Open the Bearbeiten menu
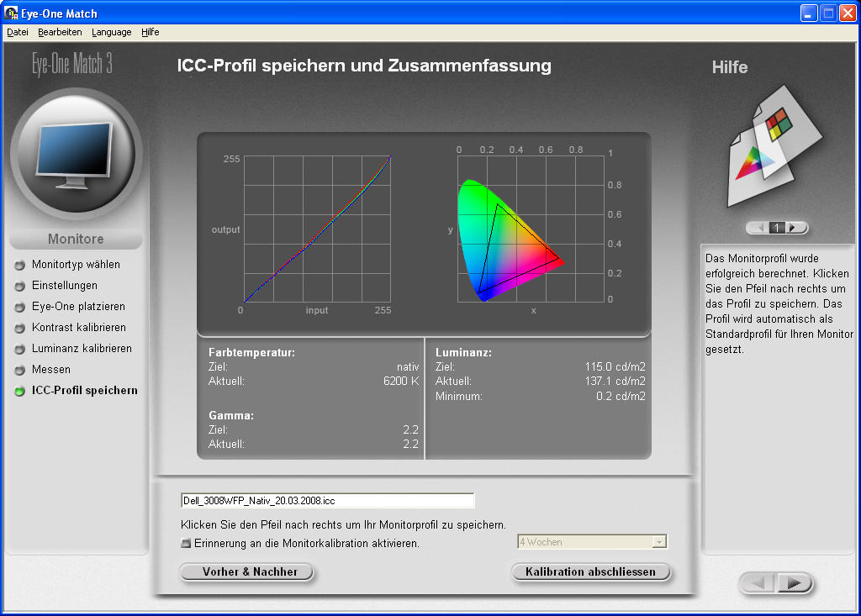Viewport: 861px width, 616px height. [60, 32]
